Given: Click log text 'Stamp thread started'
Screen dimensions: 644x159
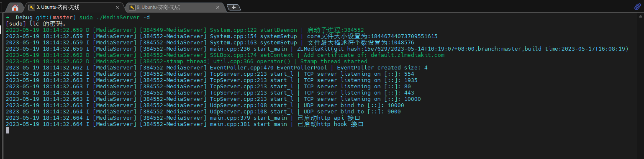Looking at the screenshot, I should (x=334, y=61).
